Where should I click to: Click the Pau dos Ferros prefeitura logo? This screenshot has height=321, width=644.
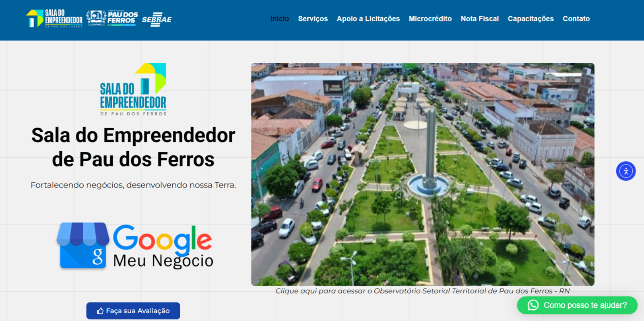click(112, 19)
